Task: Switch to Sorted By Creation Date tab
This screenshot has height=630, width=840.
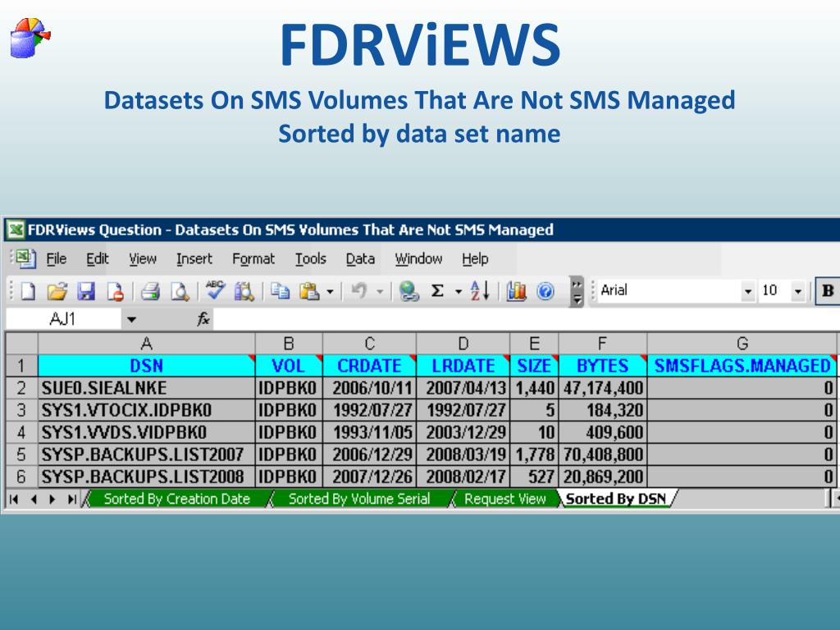Action: pos(177,499)
